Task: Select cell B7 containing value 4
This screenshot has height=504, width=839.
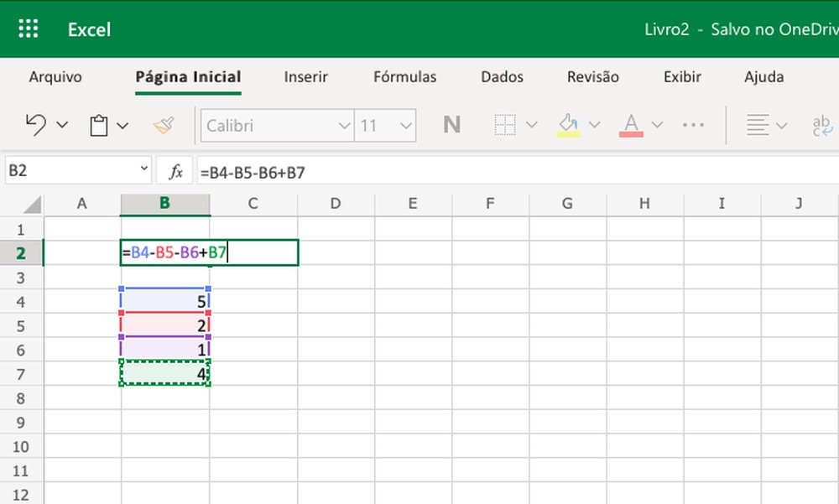Action: (165, 374)
